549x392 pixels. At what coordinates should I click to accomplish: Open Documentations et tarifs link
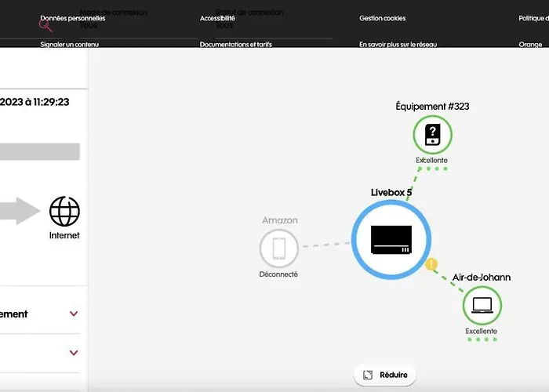coord(235,45)
